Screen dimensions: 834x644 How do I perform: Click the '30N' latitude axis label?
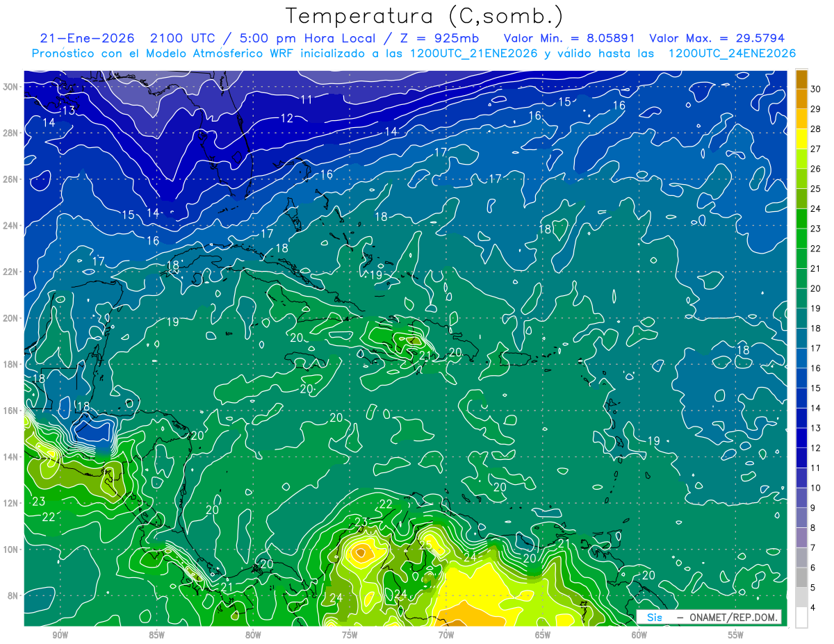[x=11, y=87]
